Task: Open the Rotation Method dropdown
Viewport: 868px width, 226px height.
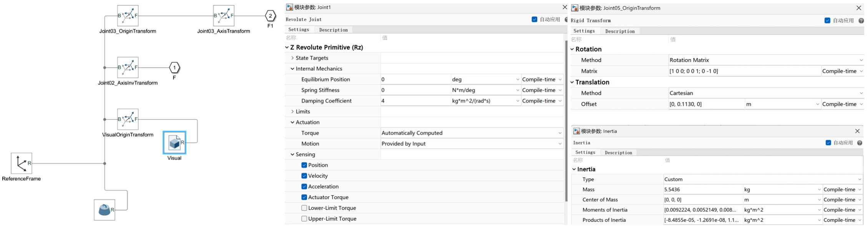Action: (x=765, y=60)
